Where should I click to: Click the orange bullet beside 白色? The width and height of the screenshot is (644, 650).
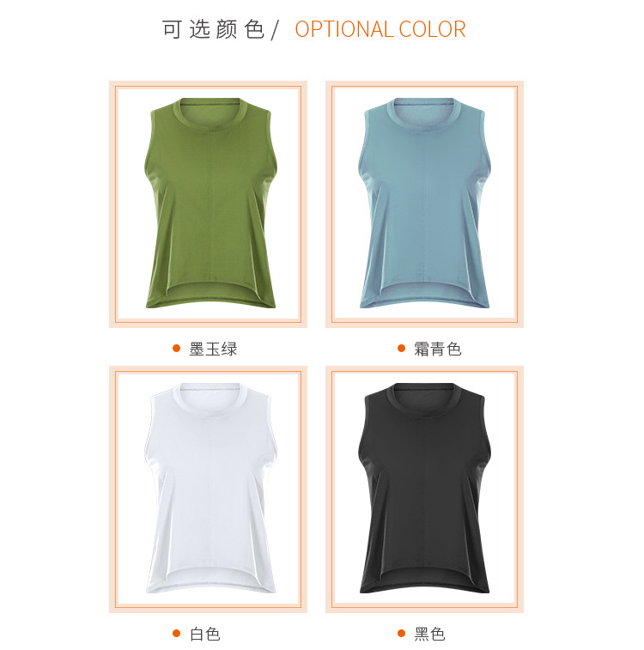pyautogui.click(x=176, y=634)
